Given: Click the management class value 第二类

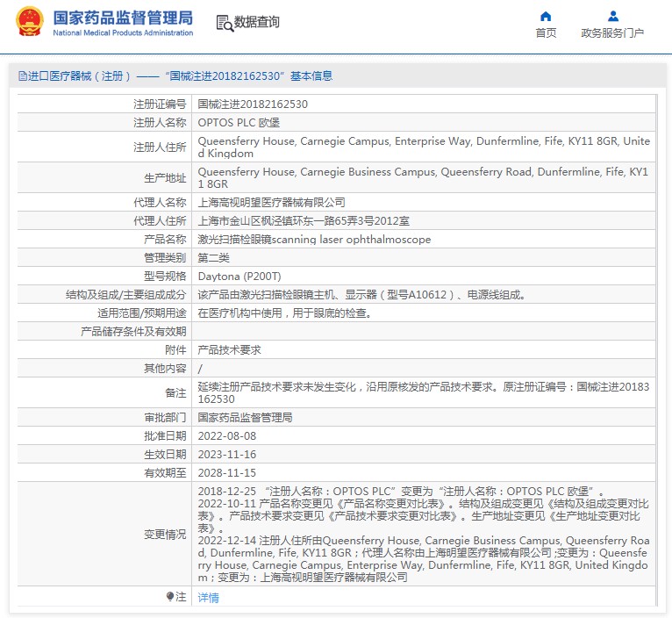Looking at the screenshot, I should click(x=213, y=258).
